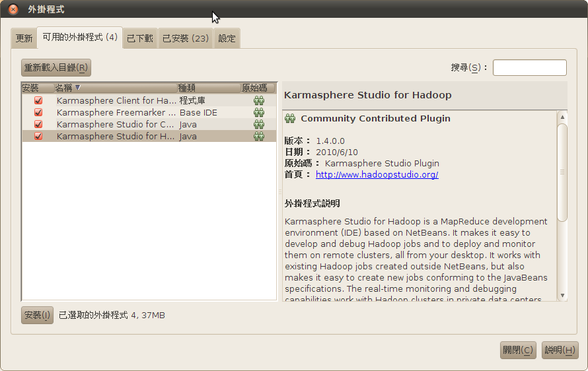Uncheck Karmasphere Freemarker install checkbox

(38, 112)
